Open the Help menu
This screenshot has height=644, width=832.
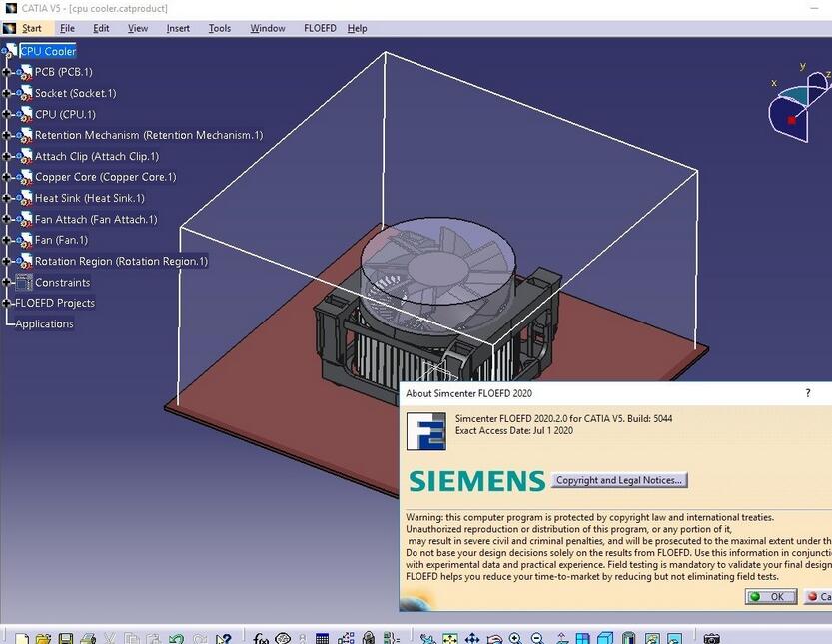358,28
